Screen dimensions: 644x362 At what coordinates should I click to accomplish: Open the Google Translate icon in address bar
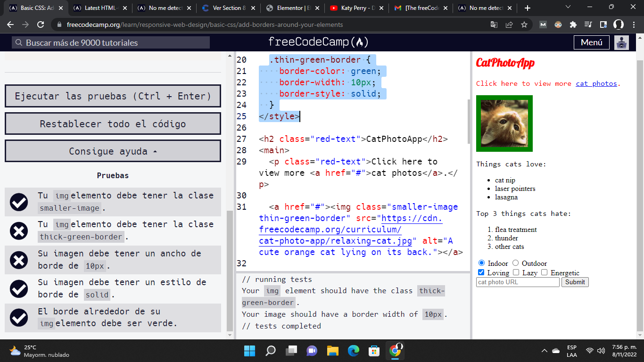click(493, 24)
